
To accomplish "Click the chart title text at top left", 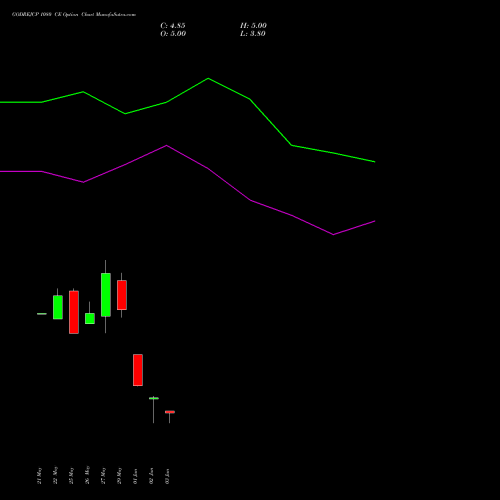I will point(74,15).
